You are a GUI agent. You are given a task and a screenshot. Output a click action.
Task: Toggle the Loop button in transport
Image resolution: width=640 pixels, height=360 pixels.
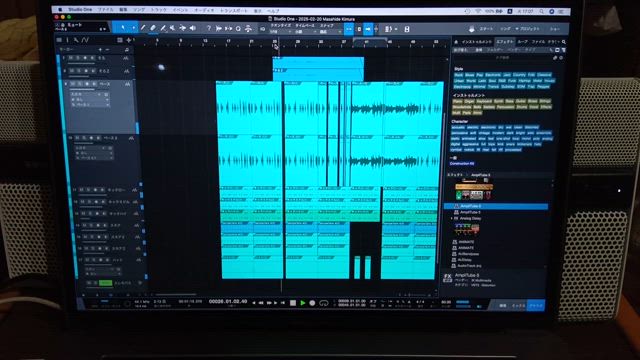point(324,303)
